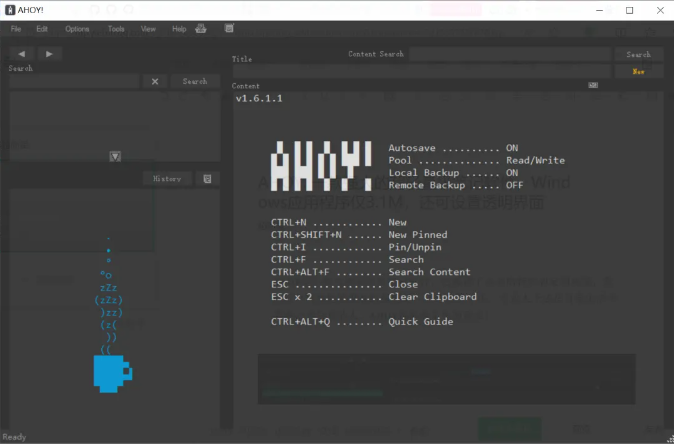Click the blue coffee cup icon
Screen dimensions: 674x445
113,374
